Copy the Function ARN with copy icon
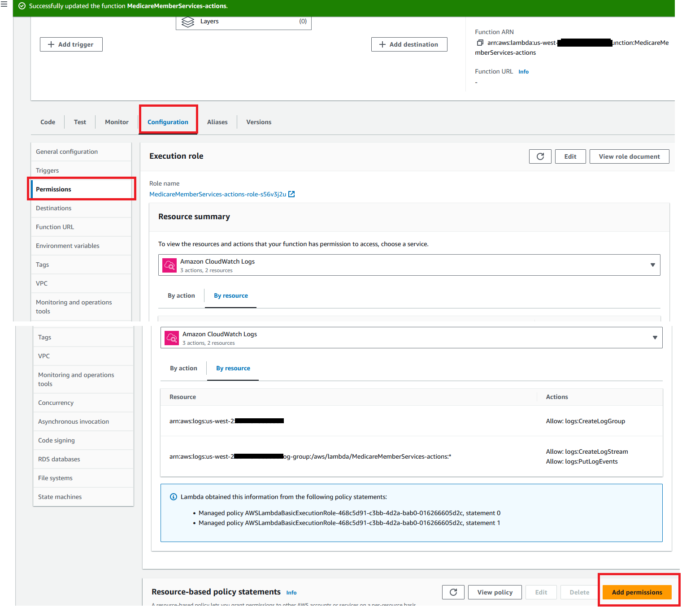 pyautogui.click(x=480, y=43)
